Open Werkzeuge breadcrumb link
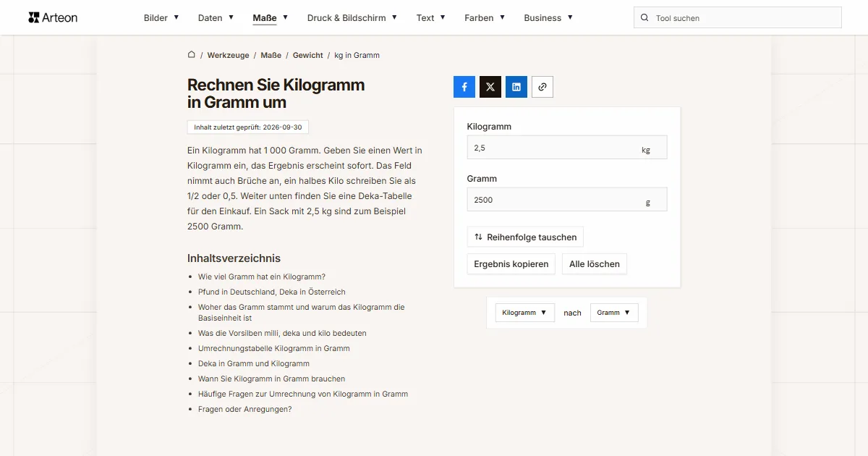 (228, 55)
